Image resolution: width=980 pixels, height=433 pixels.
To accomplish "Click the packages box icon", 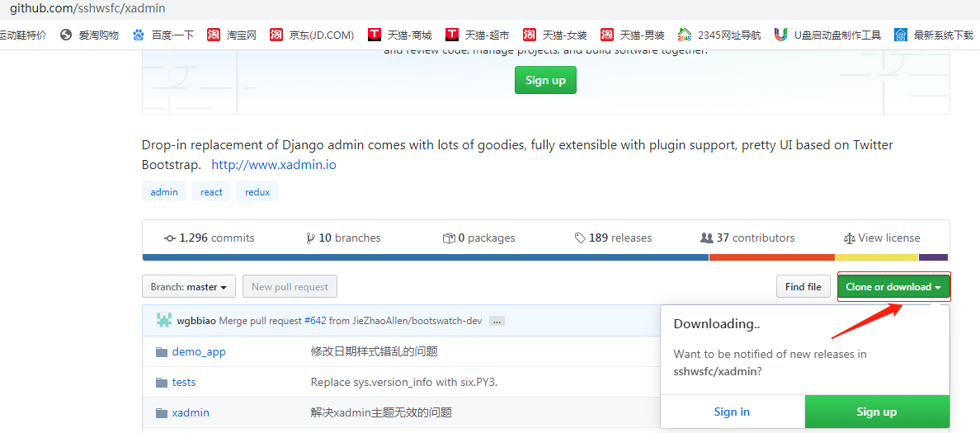I will (448, 238).
